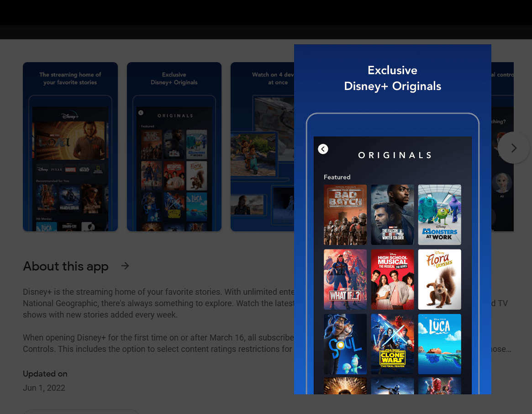Open High School Musical series poster
This screenshot has height=414, width=532.
[392, 279]
